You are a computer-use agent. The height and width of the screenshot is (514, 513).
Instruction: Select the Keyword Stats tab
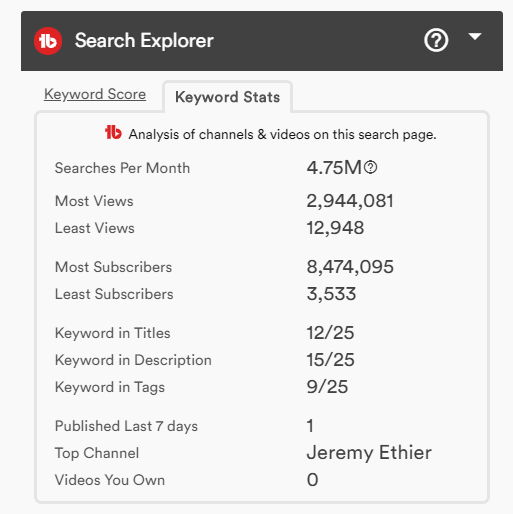228,97
